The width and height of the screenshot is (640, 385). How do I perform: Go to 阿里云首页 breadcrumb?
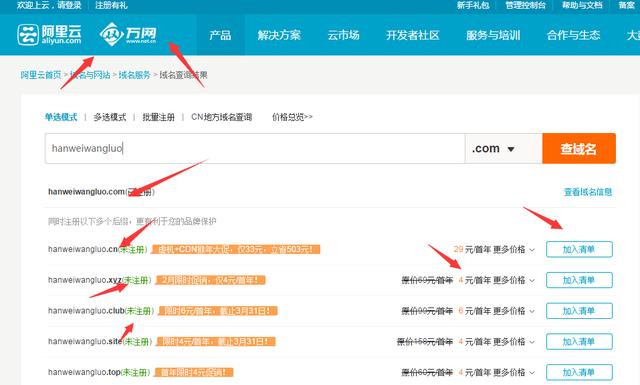click(41, 75)
